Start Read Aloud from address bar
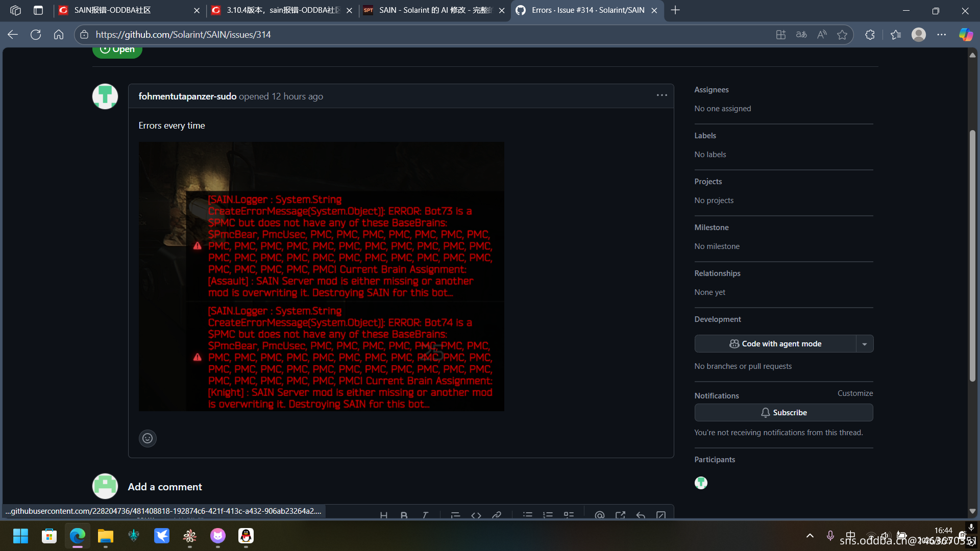980x551 pixels. click(822, 35)
